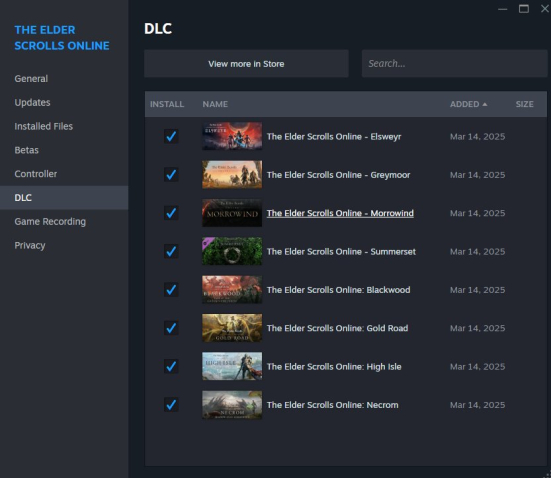
Task: Open The Elder Scrolls Online - Greymoor link
Action: point(338,175)
